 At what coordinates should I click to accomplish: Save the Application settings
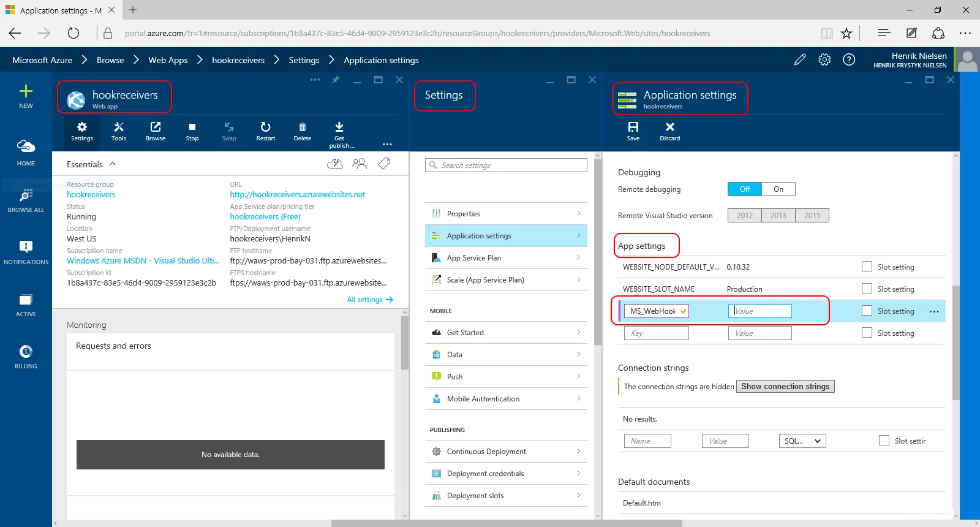pyautogui.click(x=633, y=131)
